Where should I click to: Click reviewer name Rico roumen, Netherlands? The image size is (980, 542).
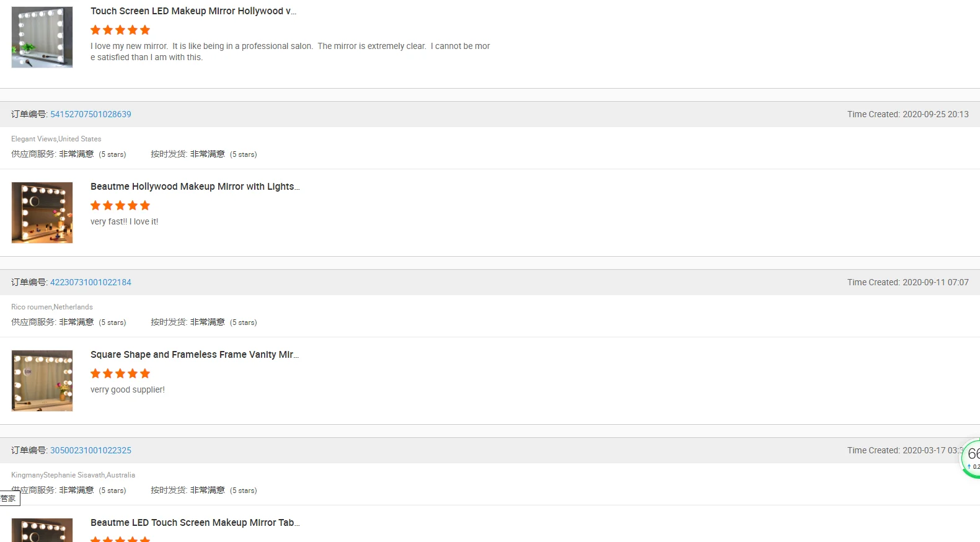(52, 307)
